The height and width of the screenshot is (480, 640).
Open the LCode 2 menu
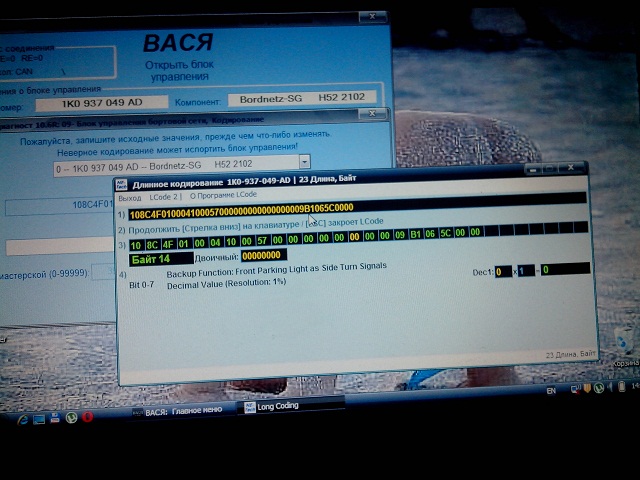tap(164, 197)
